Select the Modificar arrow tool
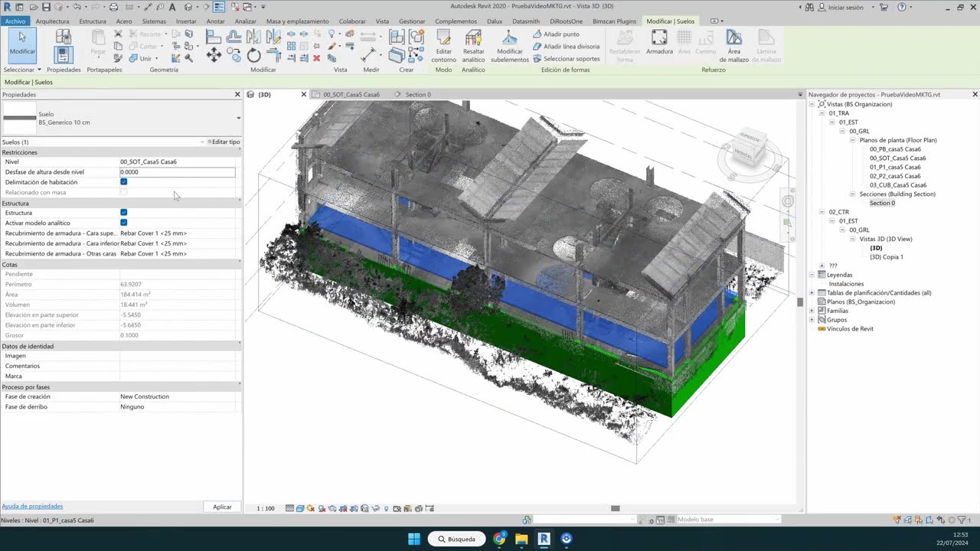 point(22,44)
